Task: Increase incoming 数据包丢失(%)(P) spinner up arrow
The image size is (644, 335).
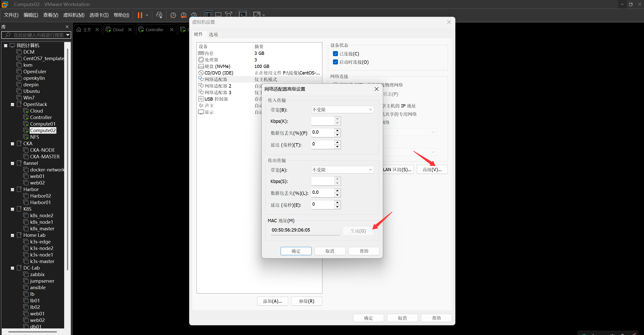Action: click(x=337, y=130)
